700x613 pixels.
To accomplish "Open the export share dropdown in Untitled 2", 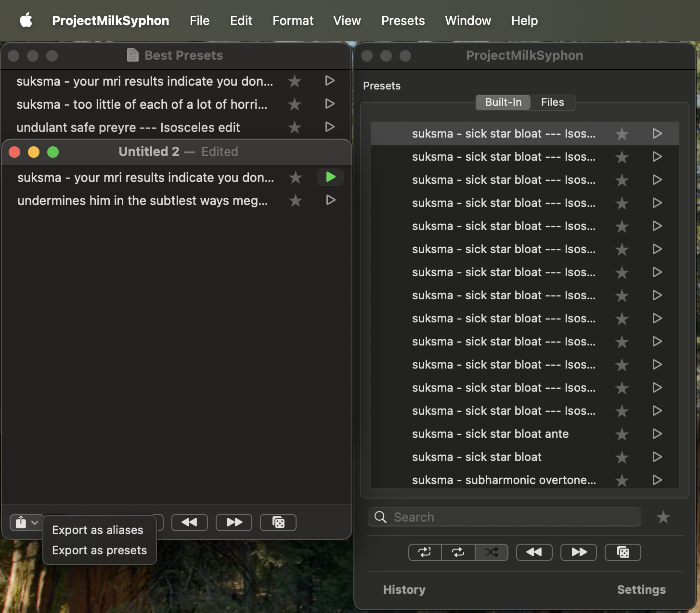I will [26, 522].
